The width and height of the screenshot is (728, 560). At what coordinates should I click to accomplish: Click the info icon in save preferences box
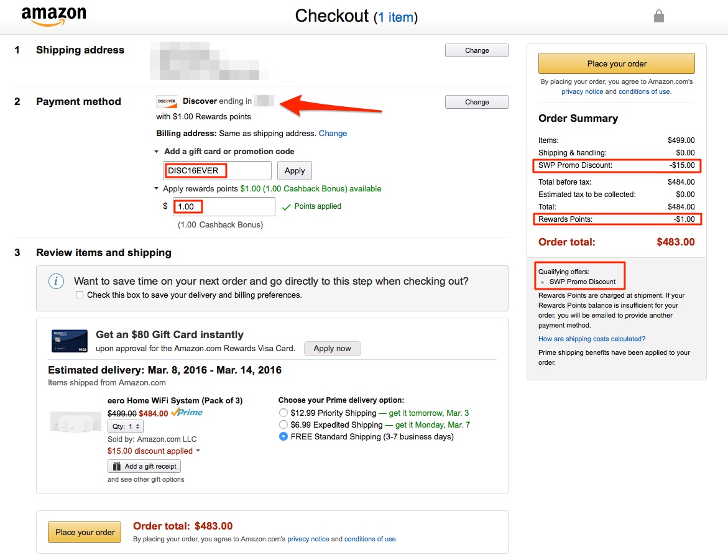point(56,281)
